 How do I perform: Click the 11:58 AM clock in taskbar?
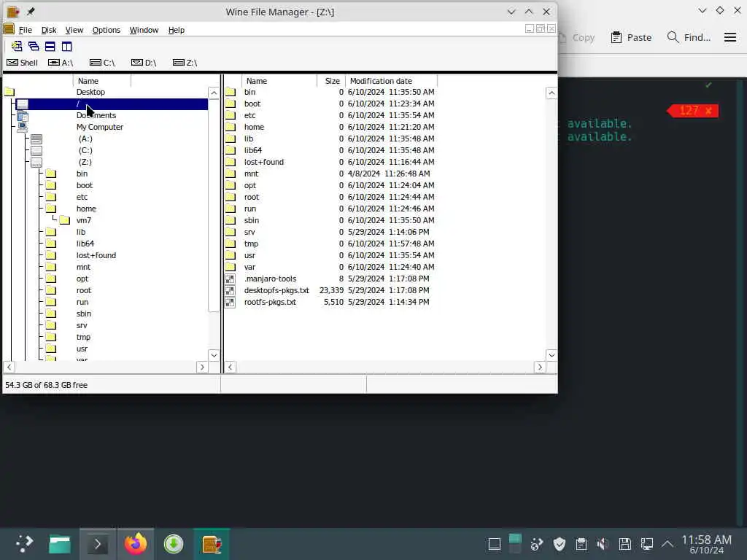(x=706, y=540)
